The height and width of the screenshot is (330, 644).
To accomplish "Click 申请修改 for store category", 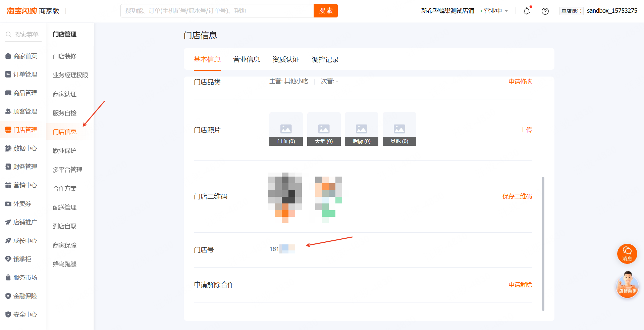I will coord(520,82).
